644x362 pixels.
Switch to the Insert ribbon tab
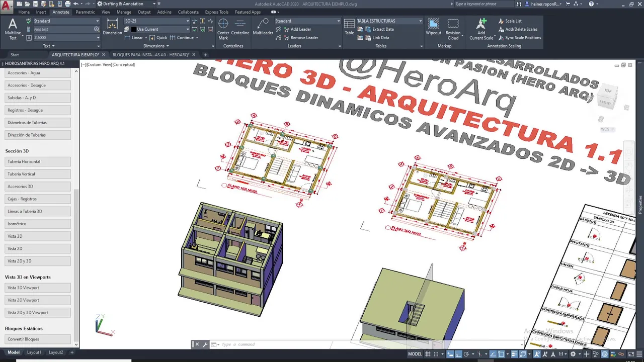[41, 12]
